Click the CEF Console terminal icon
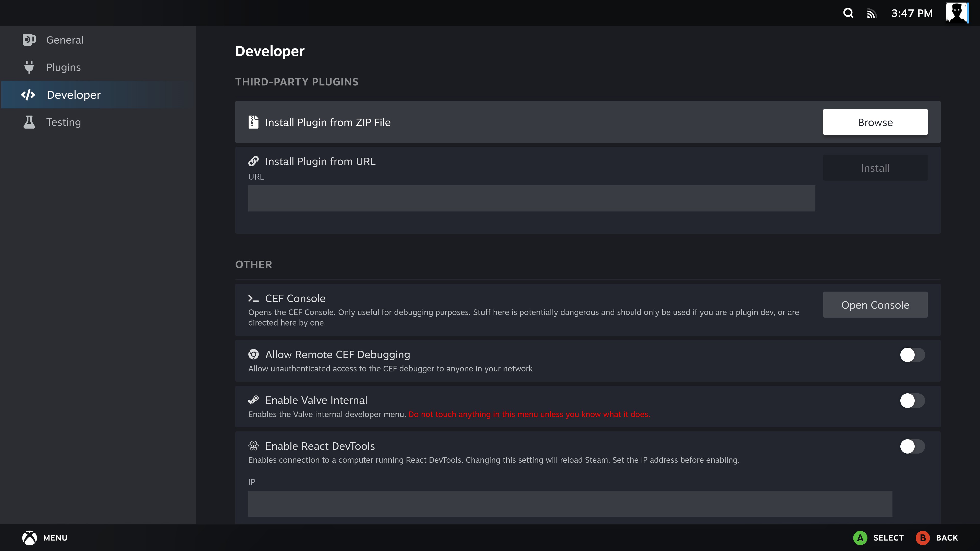 pyautogui.click(x=253, y=298)
